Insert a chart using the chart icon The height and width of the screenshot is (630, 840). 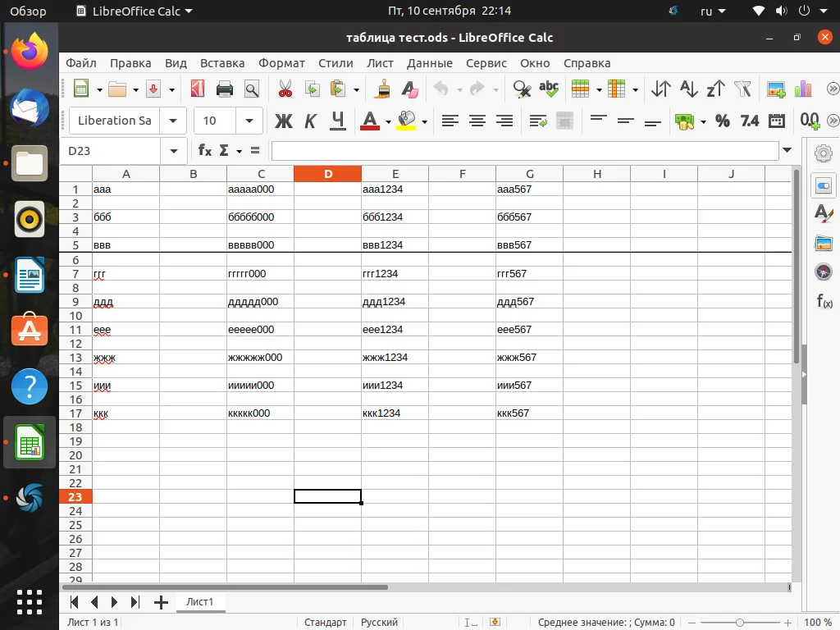[802, 89]
